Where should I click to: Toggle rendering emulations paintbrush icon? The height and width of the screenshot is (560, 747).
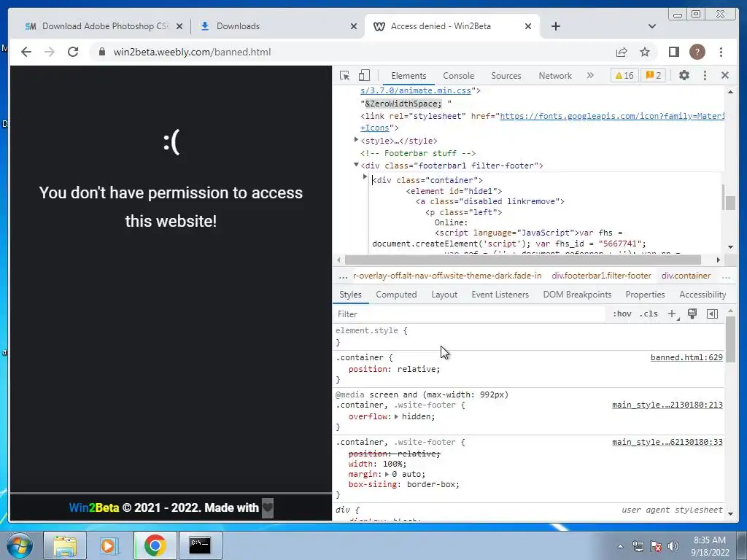tap(692, 314)
